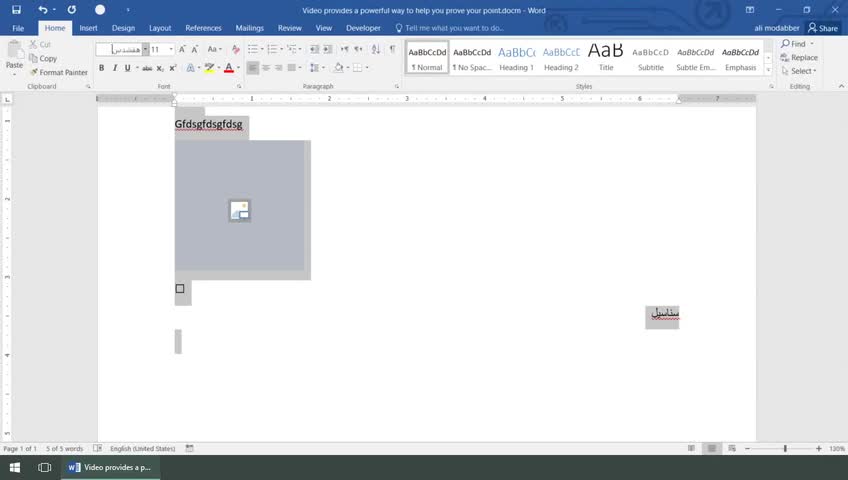
Task: Apply bullet list
Action: tap(253, 49)
